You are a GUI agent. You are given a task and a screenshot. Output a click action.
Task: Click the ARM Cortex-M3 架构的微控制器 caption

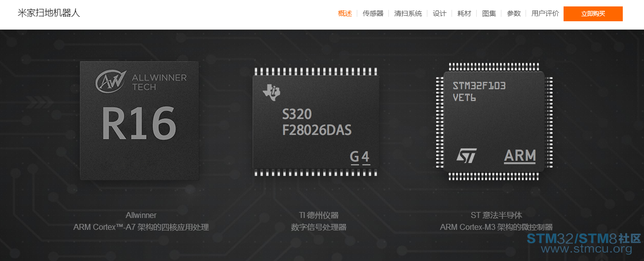[496, 227]
